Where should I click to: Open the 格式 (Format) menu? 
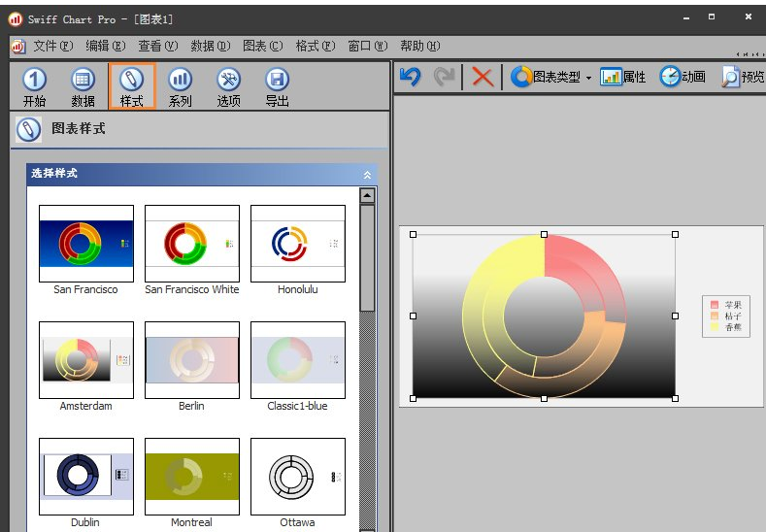pyautogui.click(x=314, y=46)
